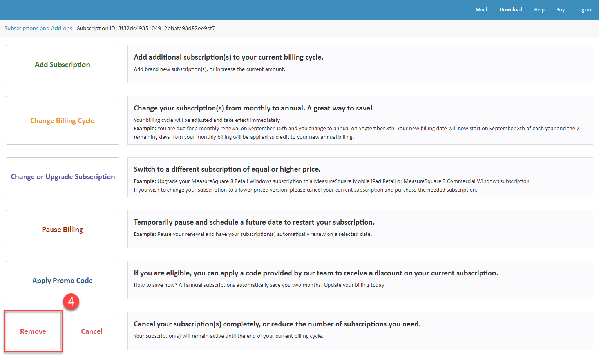Screen dimensions: 599x364
Task: Select Change or Upgrade Subscription
Action: pyautogui.click(x=63, y=177)
